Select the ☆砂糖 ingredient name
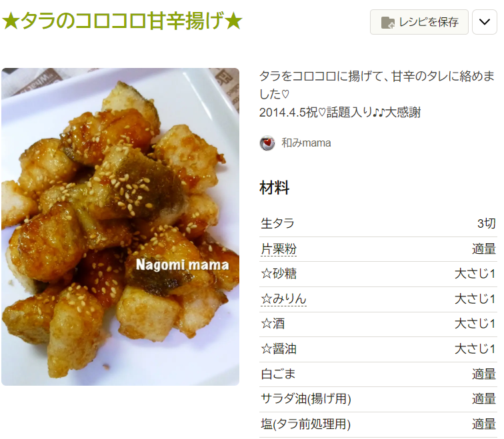The image size is (504, 439). coord(279,274)
